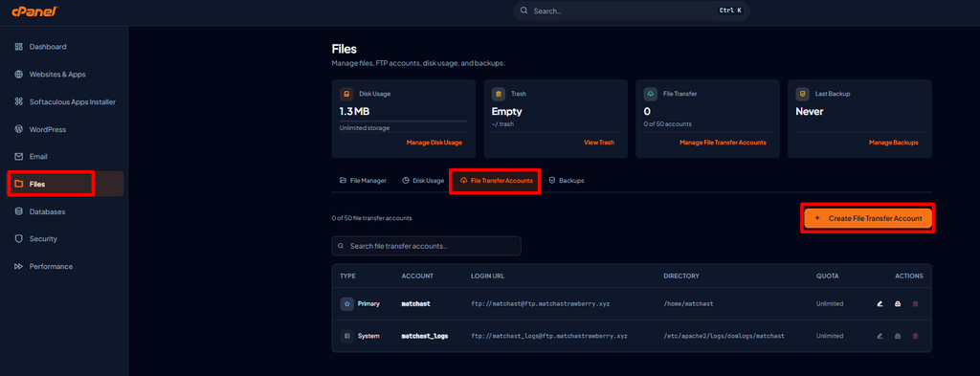
Task: Select File Transfer Accounts tab
Action: click(x=496, y=181)
